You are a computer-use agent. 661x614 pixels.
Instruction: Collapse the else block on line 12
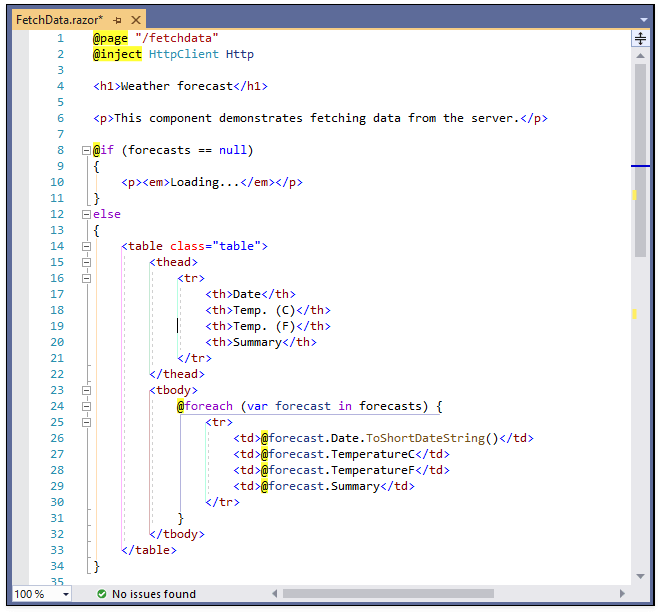(87, 214)
